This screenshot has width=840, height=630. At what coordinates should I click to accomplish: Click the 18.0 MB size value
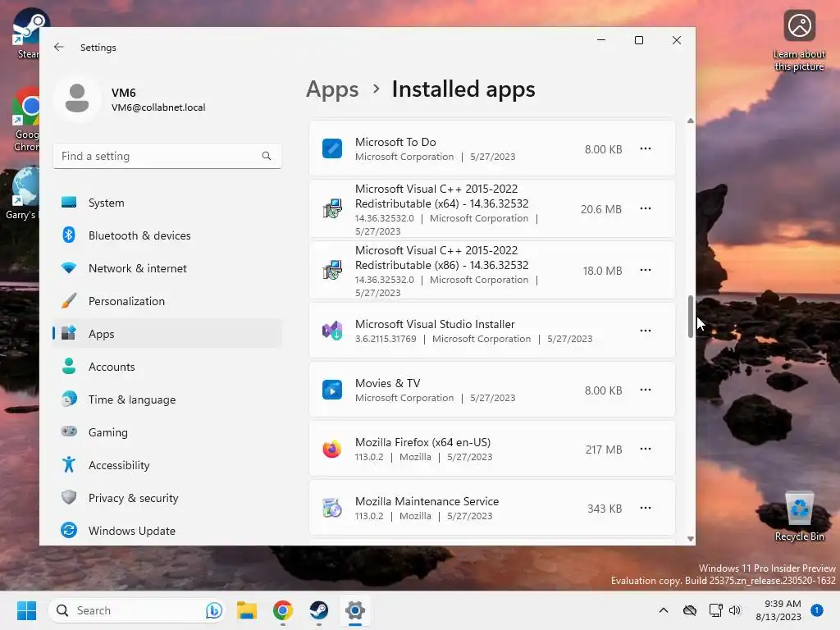603,271
